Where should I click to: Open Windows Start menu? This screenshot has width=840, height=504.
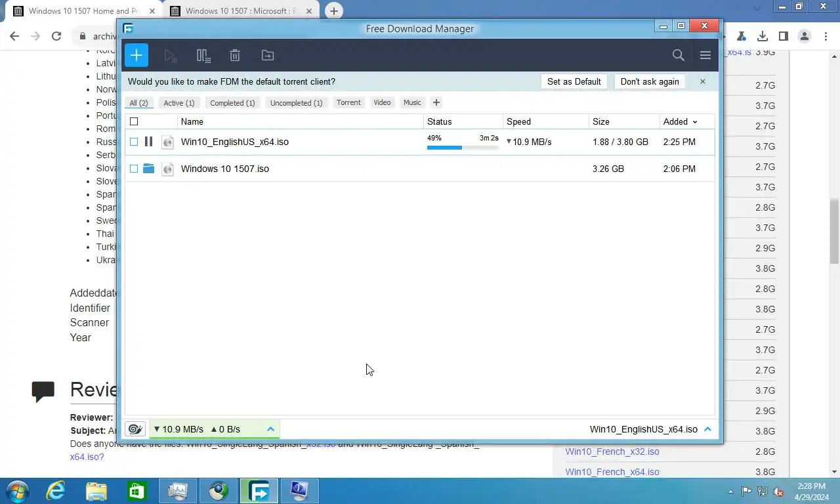(x=17, y=491)
